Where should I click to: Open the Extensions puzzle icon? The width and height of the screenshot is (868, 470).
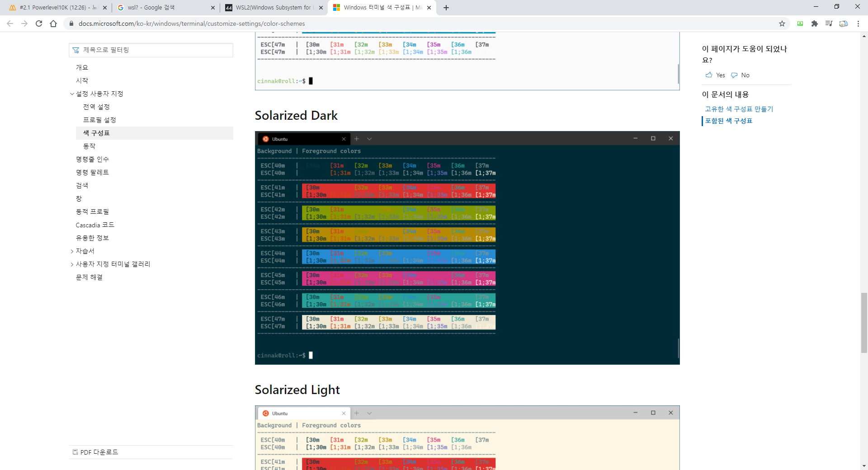point(815,23)
